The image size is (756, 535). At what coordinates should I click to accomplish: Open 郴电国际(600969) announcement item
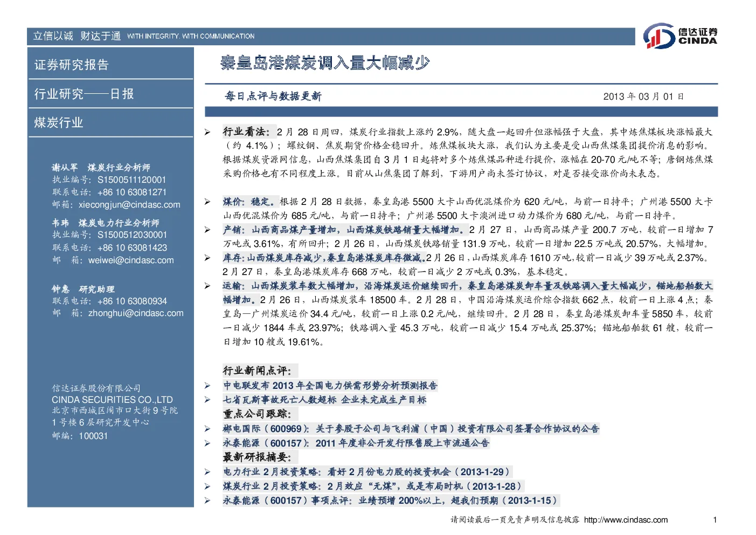point(411,429)
